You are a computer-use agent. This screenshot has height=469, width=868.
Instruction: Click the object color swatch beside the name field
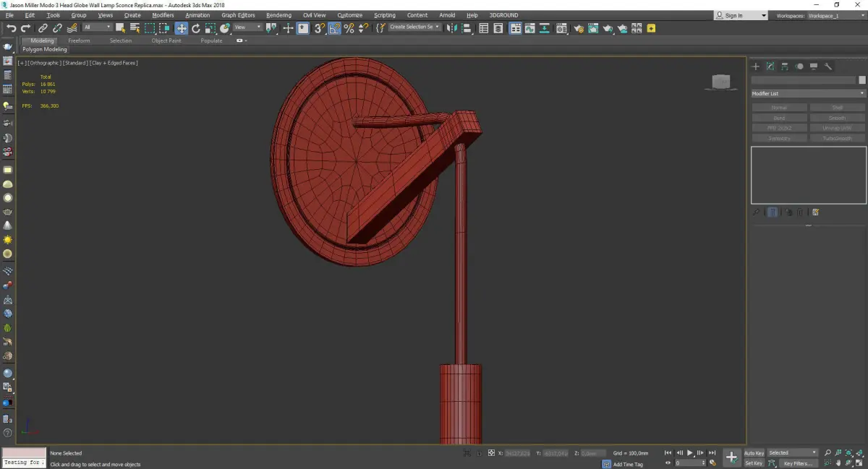(861, 80)
